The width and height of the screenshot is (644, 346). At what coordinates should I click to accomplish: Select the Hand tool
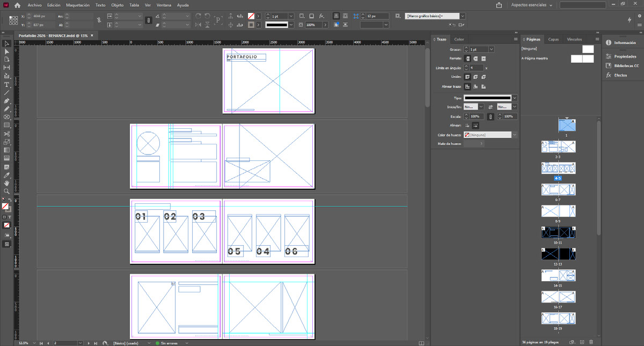click(7, 183)
